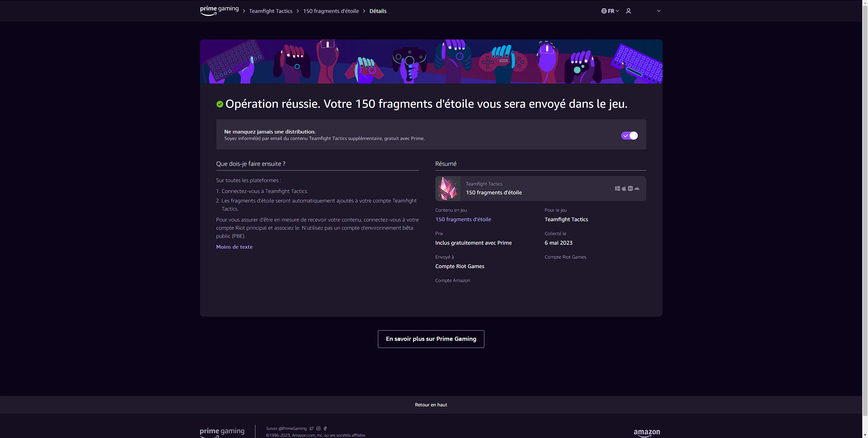868x438 pixels.
Task: Open the Twitter icon in the footer
Action: point(311,428)
